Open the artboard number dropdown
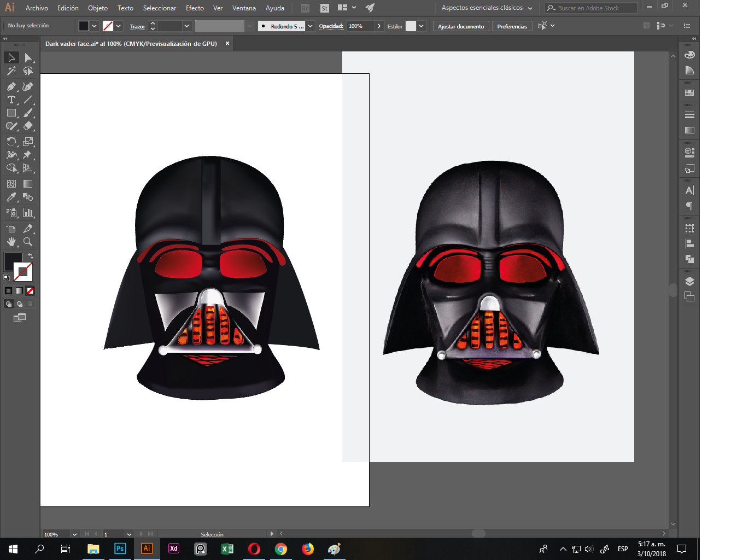Image resolution: width=737 pixels, height=560 pixels. pos(129,534)
